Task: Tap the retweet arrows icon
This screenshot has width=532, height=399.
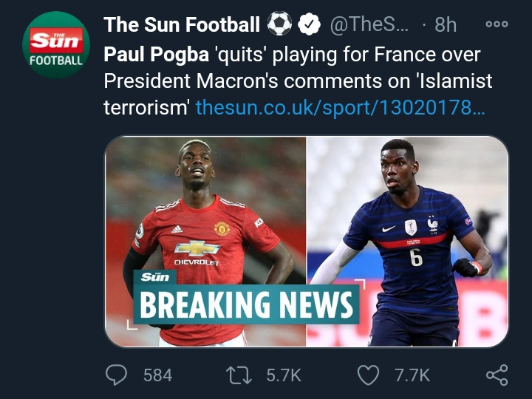Action: click(240, 375)
